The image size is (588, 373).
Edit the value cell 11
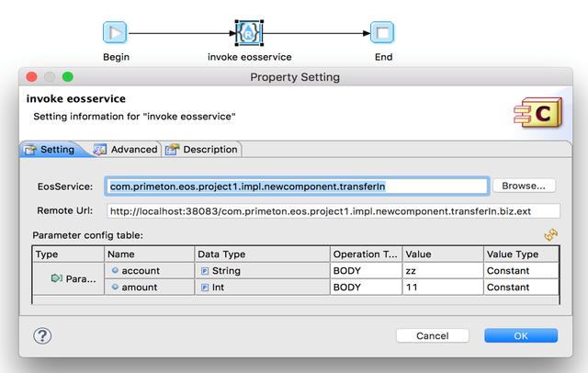[443, 288]
